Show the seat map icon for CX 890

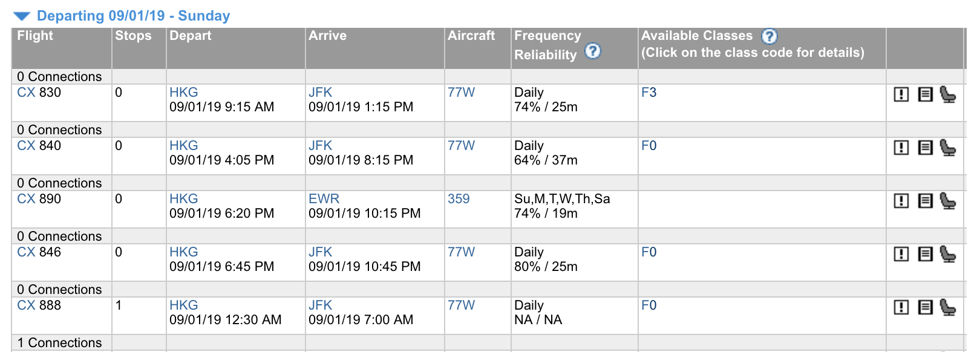[x=948, y=201]
